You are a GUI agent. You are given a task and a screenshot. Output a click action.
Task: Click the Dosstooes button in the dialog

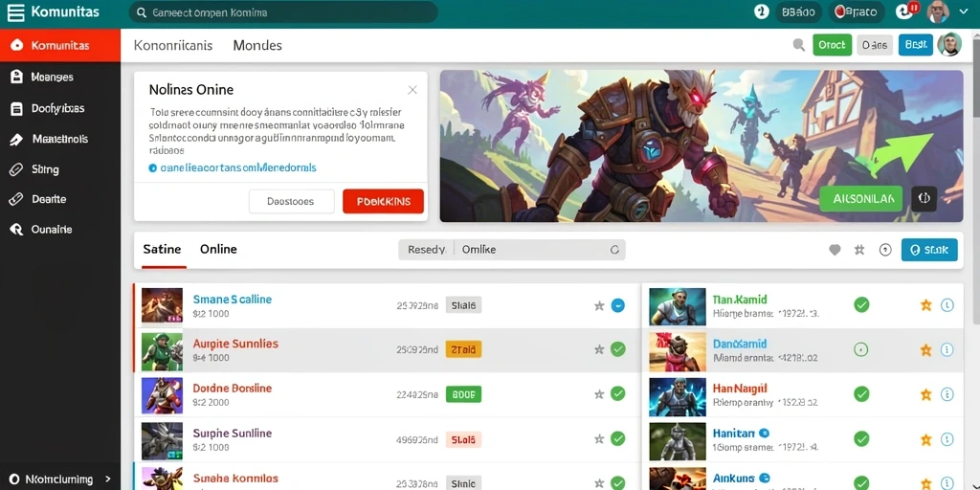[x=291, y=201]
